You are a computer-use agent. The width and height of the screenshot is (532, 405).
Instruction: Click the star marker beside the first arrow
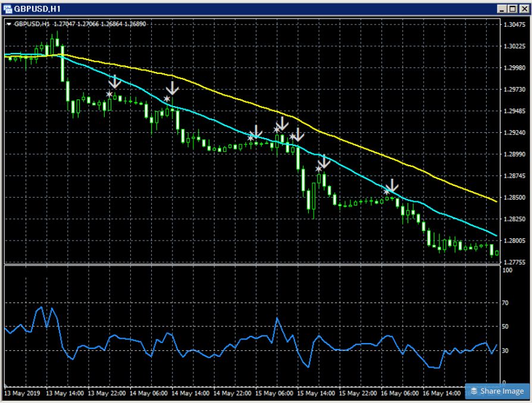point(109,94)
